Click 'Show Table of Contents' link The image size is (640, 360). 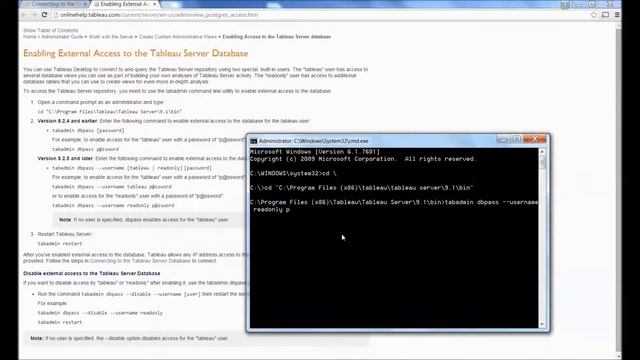(50, 30)
